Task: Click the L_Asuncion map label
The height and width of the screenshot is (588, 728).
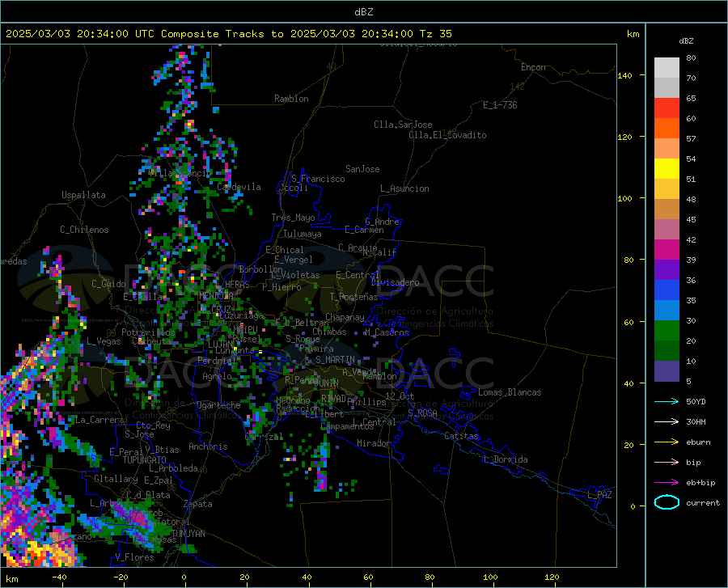Action: coord(404,188)
